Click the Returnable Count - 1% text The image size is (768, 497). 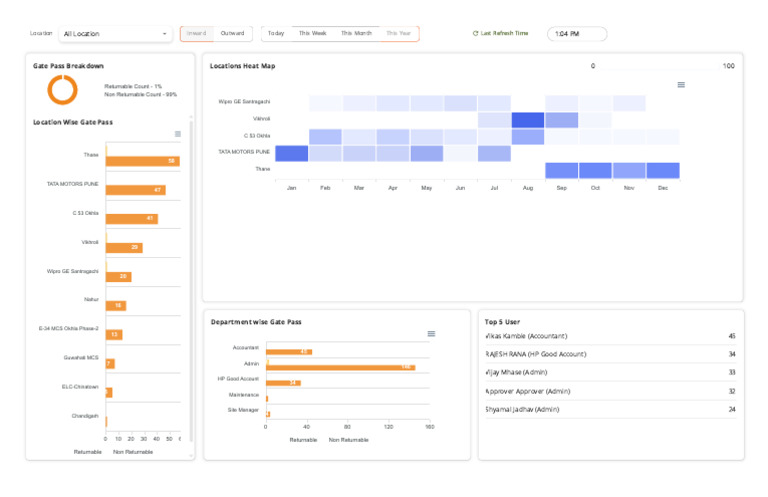click(133, 86)
